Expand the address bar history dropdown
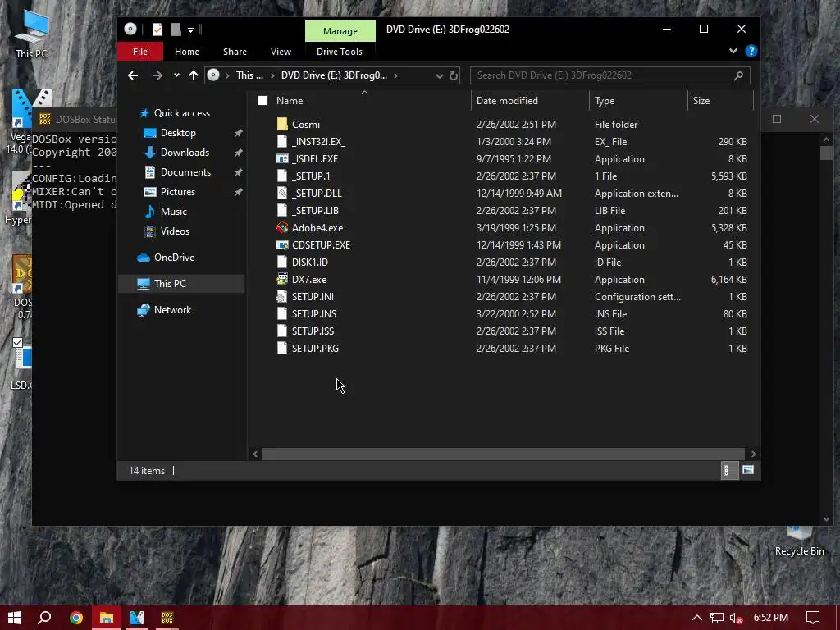 [440, 75]
